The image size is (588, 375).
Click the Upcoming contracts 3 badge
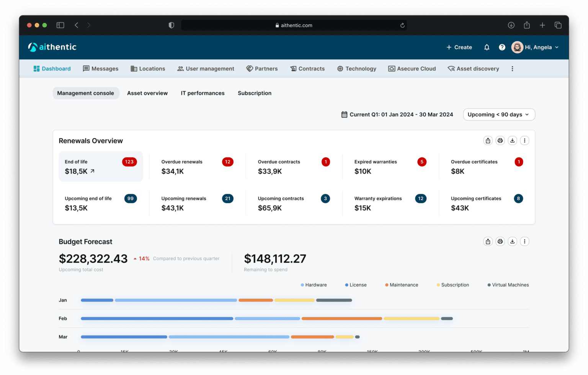click(x=325, y=198)
